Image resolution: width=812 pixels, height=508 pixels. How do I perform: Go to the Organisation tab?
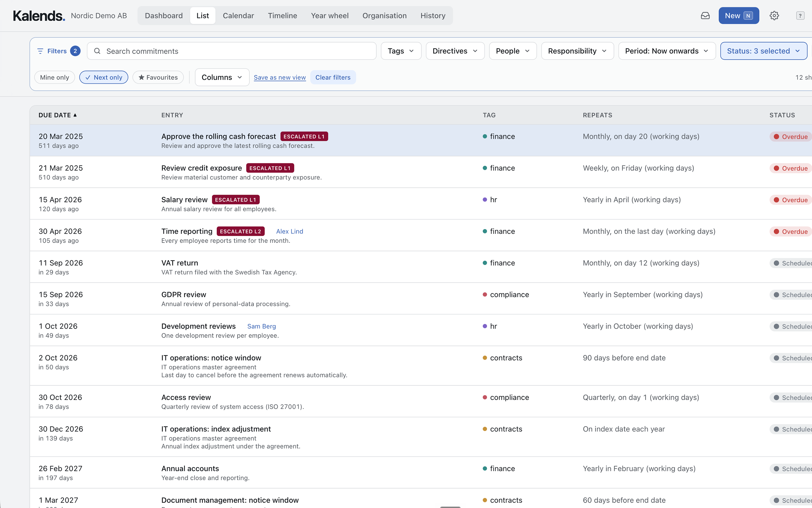point(384,15)
